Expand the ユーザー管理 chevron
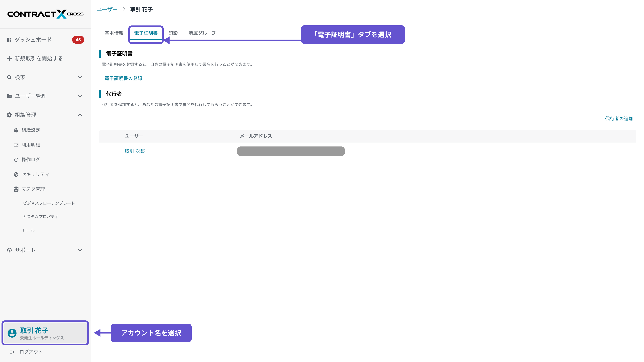Image resolution: width=644 pixels, height=362 pixels. click(x=80, y=96)
